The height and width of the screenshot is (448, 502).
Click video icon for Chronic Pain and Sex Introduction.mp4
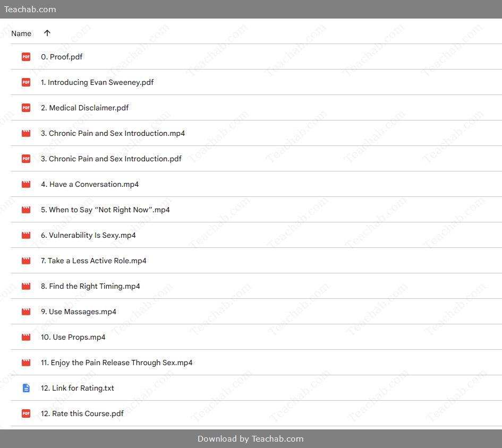[26, 133]
